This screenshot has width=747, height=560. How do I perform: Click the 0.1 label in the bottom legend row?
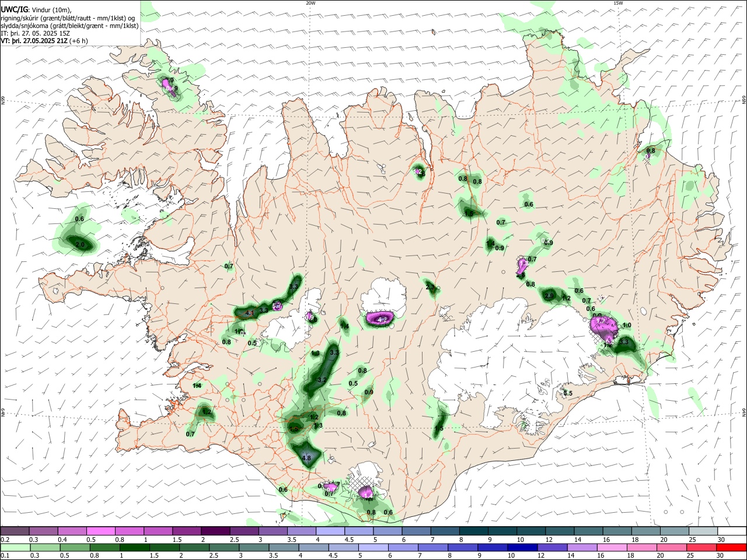(5, 556)
